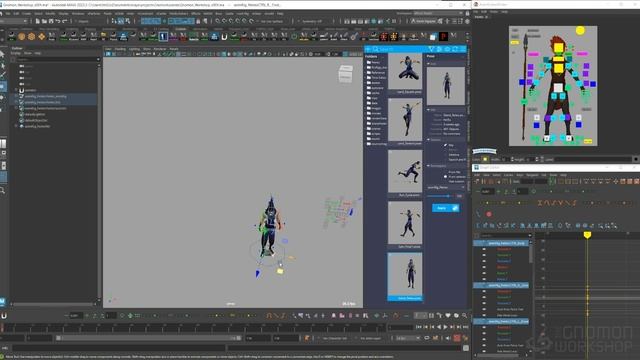Jump to start of playback range
The width and height of the screenshot is (640, 360).
(419, 327)
